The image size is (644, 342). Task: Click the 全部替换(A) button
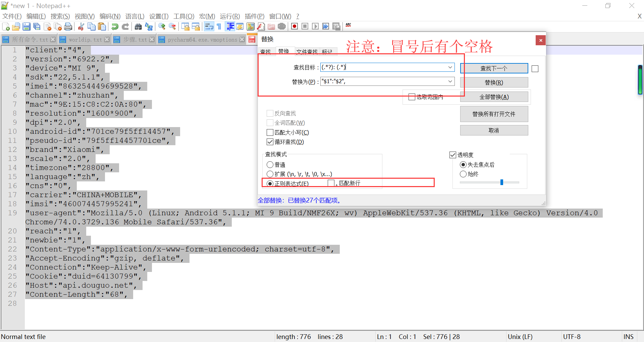494,97
